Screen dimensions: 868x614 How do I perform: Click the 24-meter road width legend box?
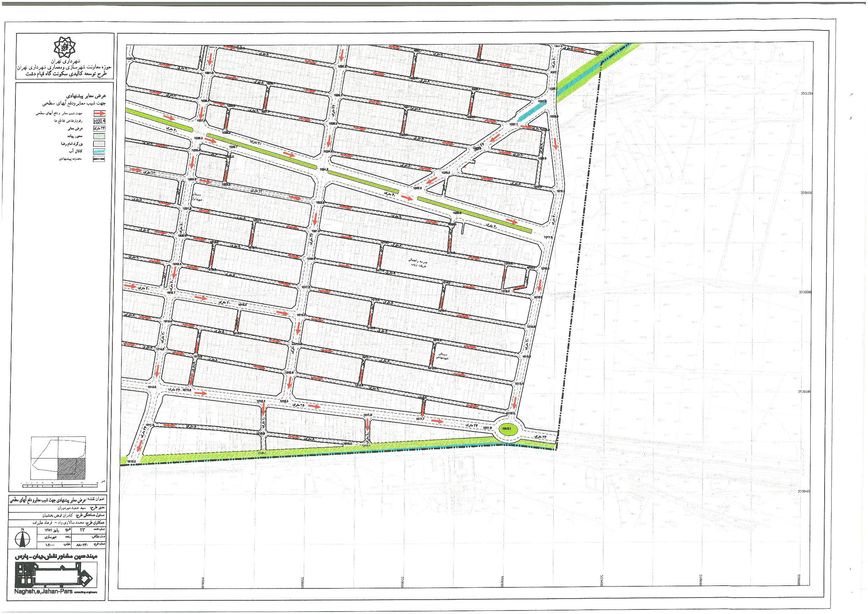(99, 129)
